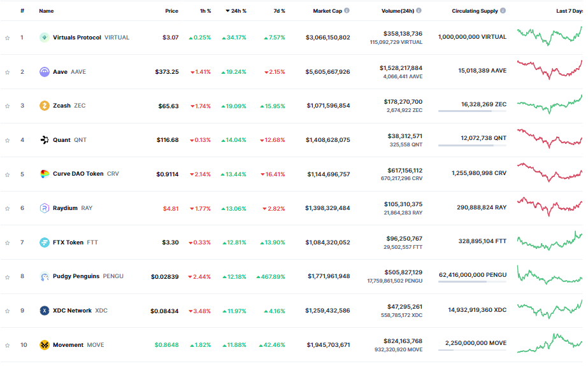
Task: Click Movement 7d change 42.46%
Action: pyautogui.click(x=272, y=345)
